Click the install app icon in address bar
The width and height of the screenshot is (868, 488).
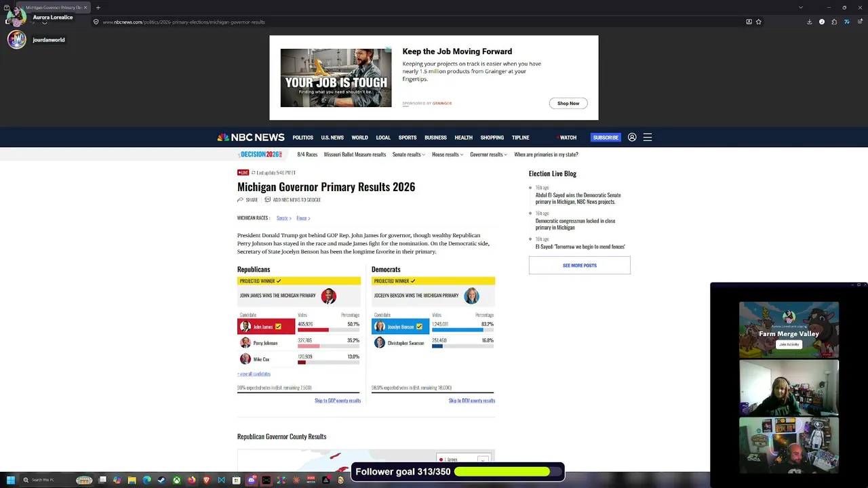[x=749, y=22]
